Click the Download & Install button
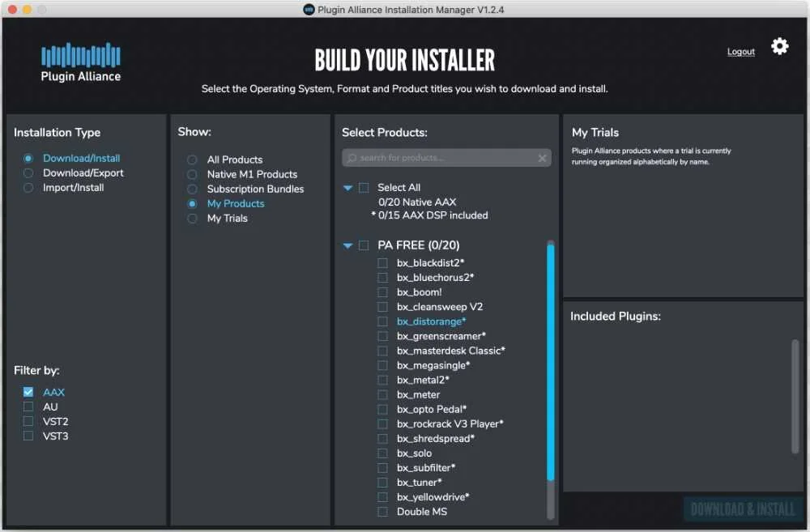Viewport: 810px width, 532px height. click(742, 509)
